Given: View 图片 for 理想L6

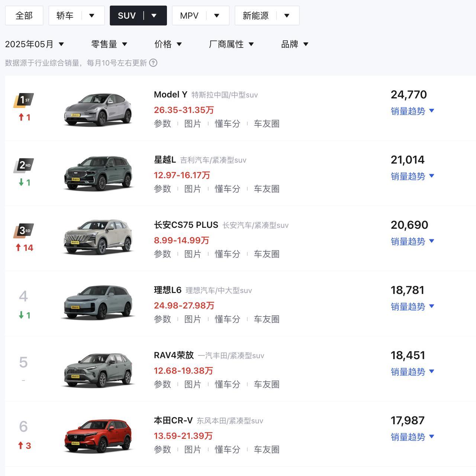Looking at the screenshot, I should [x=193, y=319].
